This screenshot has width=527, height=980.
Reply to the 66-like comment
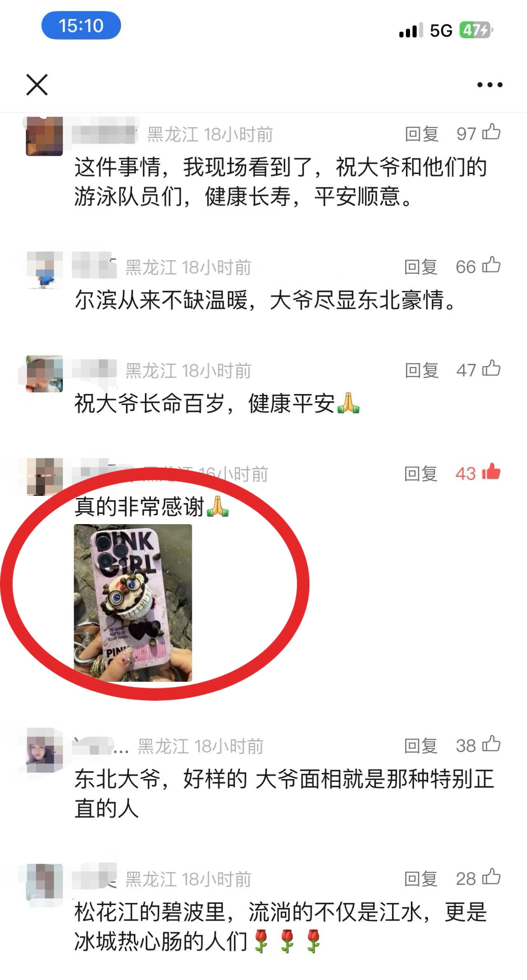(421, 267)
